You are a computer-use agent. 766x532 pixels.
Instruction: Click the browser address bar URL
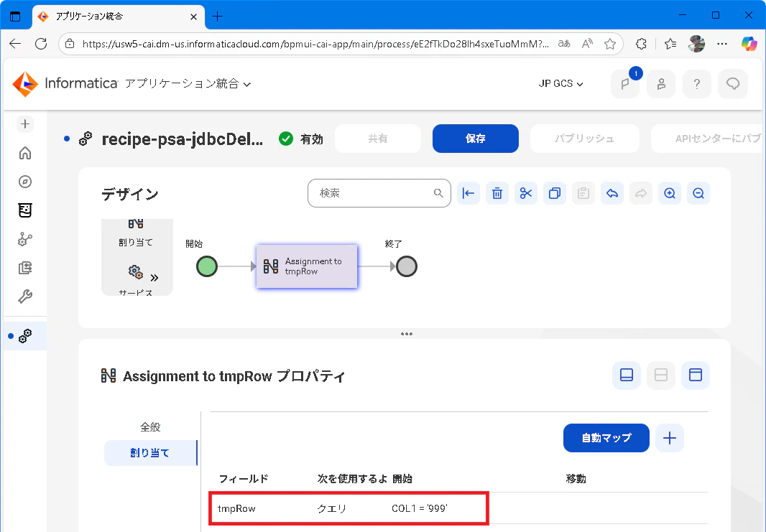pyautogui.click(x=315, y=44)
